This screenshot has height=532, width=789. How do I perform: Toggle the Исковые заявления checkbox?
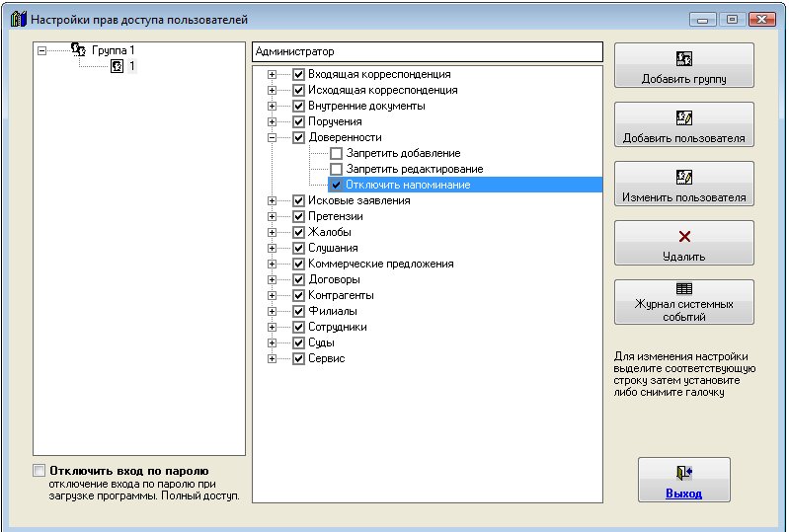(298, 200)
